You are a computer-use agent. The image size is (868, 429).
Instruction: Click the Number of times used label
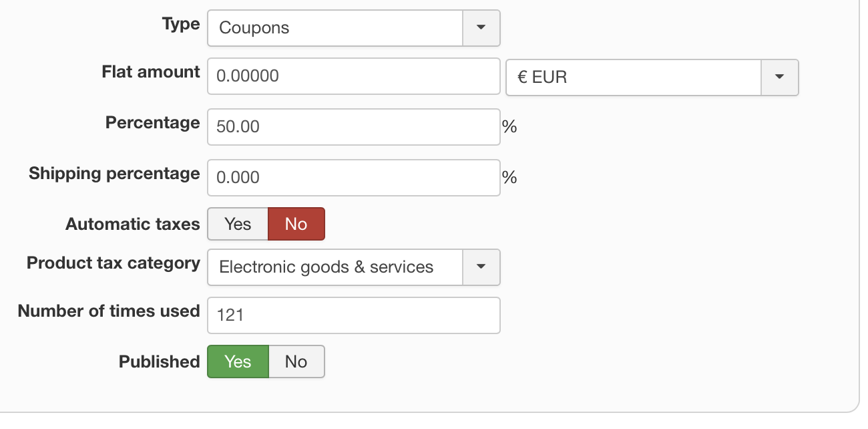click(x=109, y=311)
